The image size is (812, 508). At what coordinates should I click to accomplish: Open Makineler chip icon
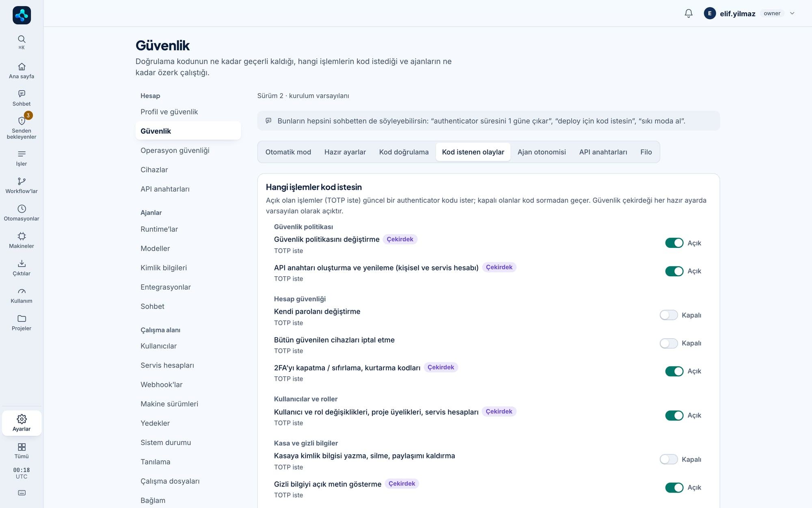[x=22, y=236]
